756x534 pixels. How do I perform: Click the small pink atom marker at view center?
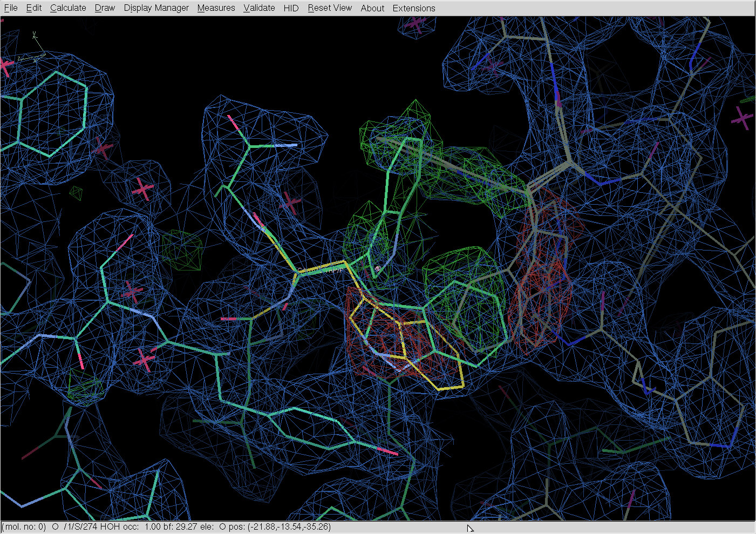click(378, 268)
